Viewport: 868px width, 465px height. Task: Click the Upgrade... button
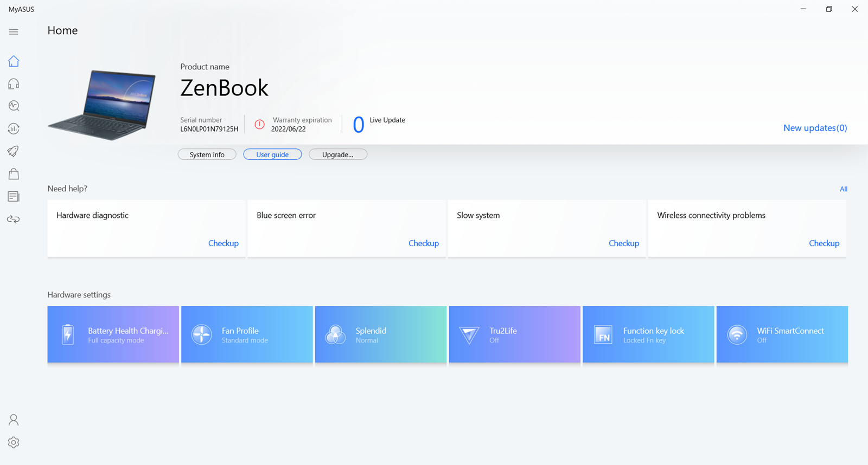tap(338, 154)
